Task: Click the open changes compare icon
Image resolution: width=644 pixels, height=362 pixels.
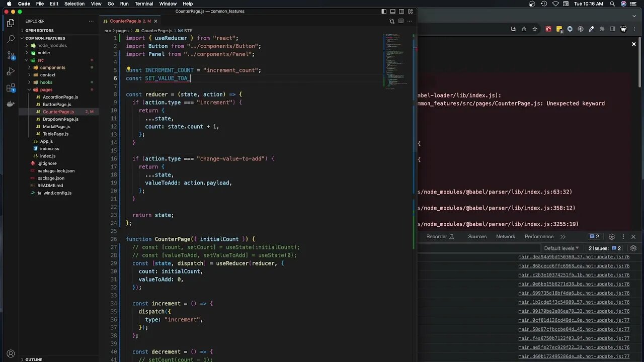Action: pyautogui.click(x=392, y=21)
